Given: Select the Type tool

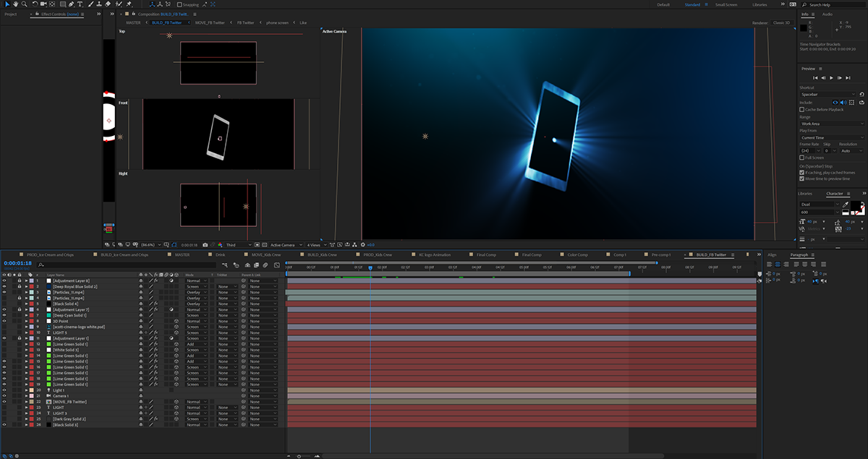Looking at the screenshot, I should [80, 4].
